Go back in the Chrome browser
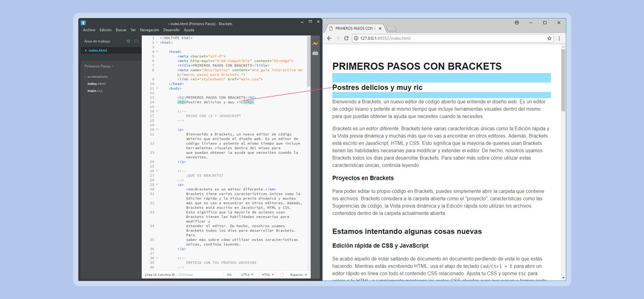Screen dimensions: 644x299 click(x=329, y=38)
